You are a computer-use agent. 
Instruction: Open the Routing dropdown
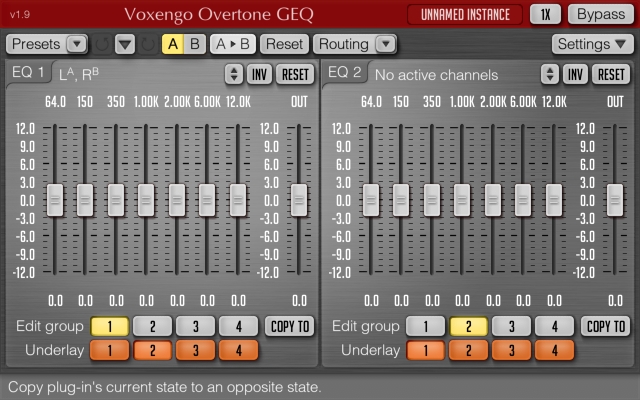pyautogui.click(x=355, y=44)
